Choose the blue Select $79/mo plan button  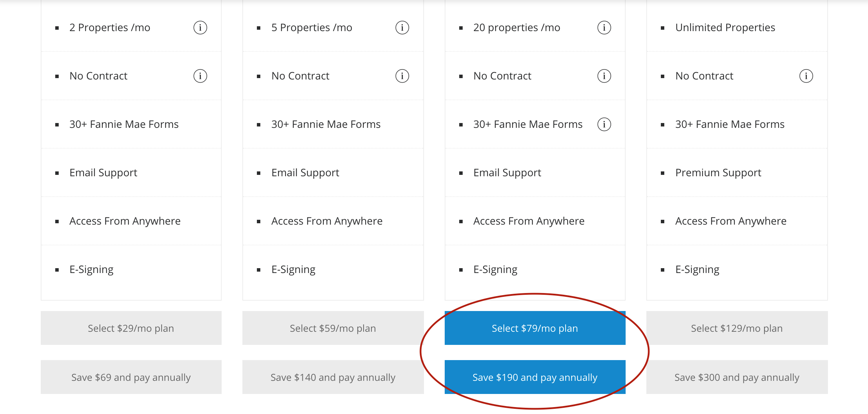pyautogui.click(x=535, y=328)
